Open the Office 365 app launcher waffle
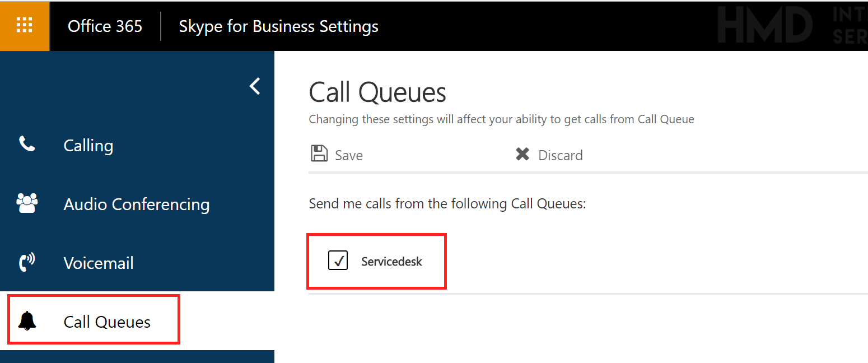Viewport: 868px width, 363px height. 25,25
